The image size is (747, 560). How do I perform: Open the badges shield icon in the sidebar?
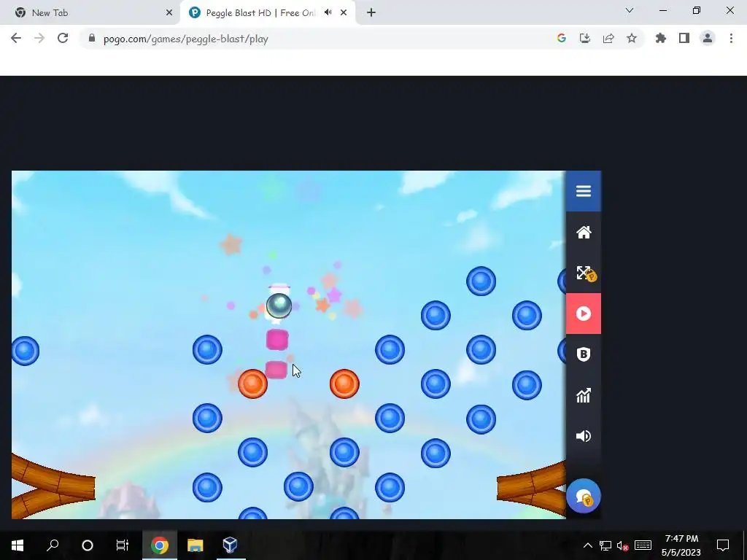pyautogui.click(x=583, y=354)
